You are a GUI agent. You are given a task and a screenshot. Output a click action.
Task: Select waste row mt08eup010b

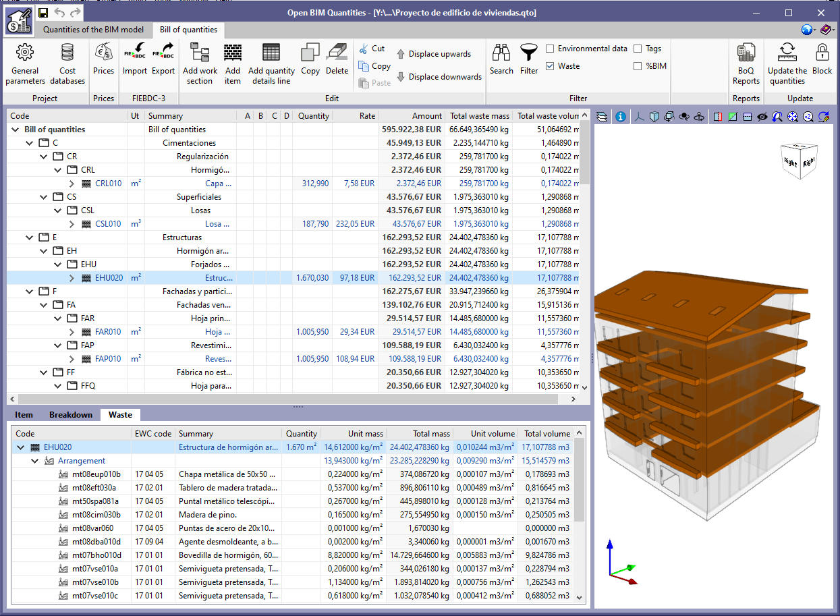click(x=293, y=474)
